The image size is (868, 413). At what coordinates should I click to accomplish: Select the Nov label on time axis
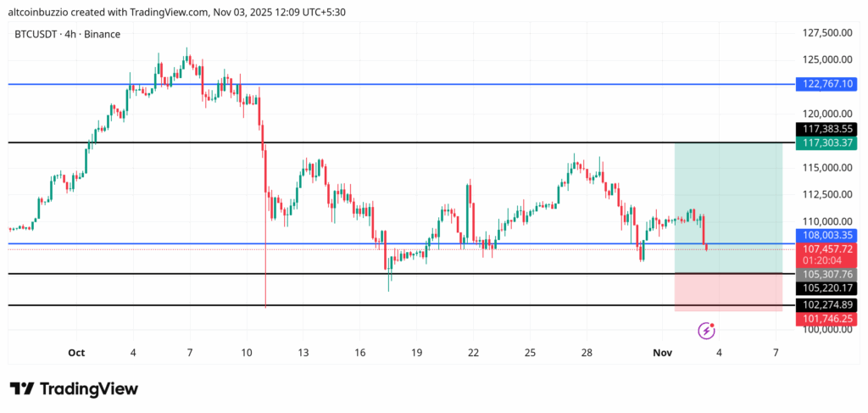point(665,352)
